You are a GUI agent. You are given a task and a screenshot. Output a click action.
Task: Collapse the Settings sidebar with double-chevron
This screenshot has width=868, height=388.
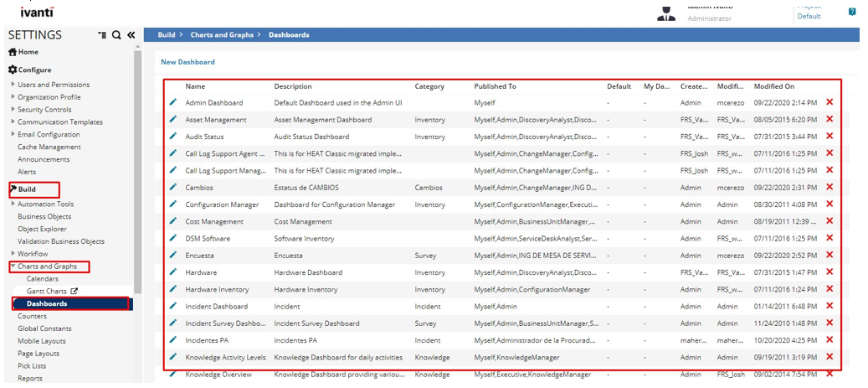[131, 35]
